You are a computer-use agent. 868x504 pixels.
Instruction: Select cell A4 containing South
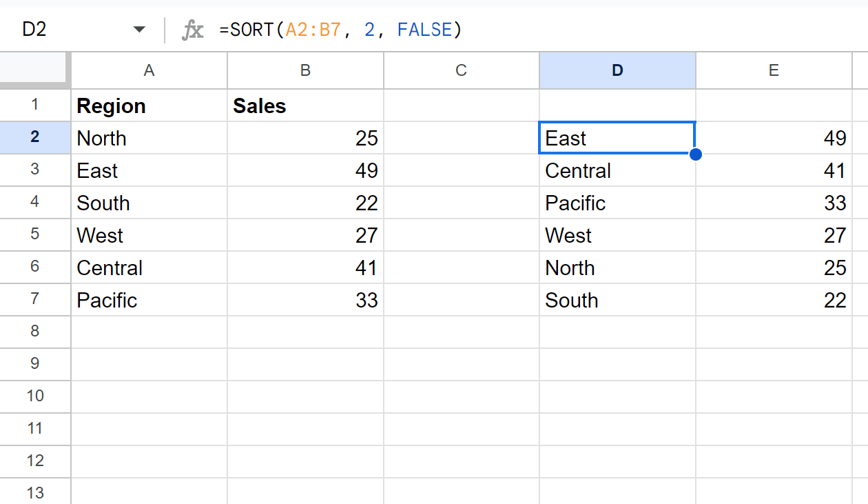pyautogui.click(x=149, y=203)
